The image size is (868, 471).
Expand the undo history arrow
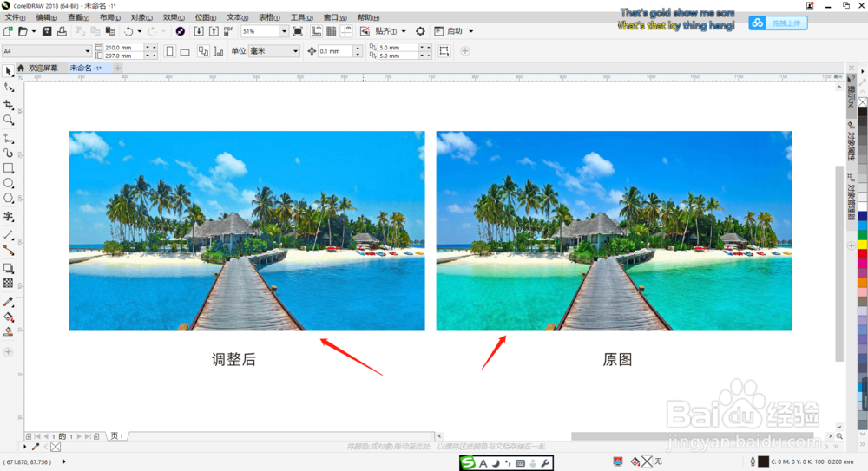click(x=139, y=31)
